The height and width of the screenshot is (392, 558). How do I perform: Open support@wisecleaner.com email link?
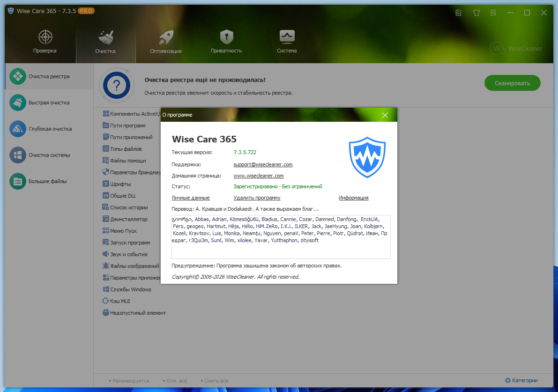(x=263, y=164)
